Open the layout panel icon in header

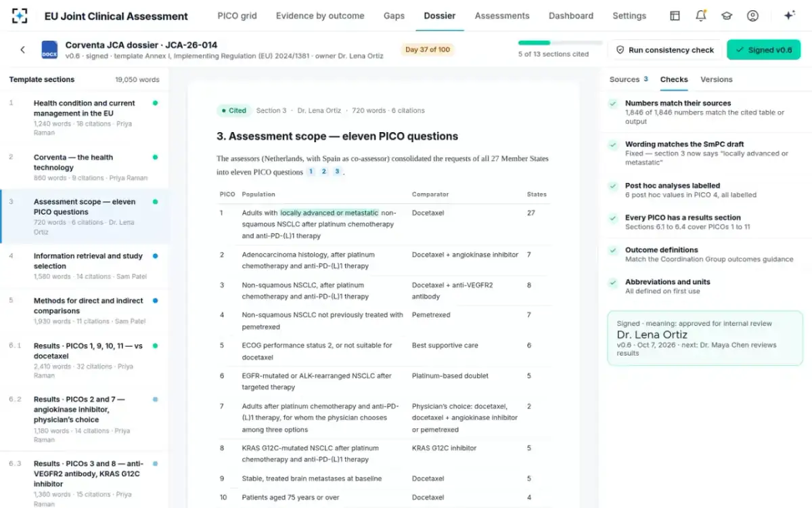(675, 16)
